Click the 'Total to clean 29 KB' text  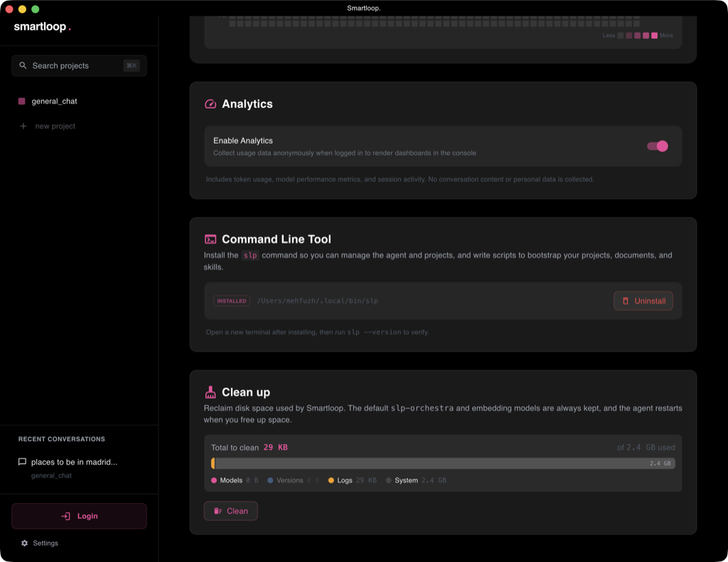pos(250,448)
